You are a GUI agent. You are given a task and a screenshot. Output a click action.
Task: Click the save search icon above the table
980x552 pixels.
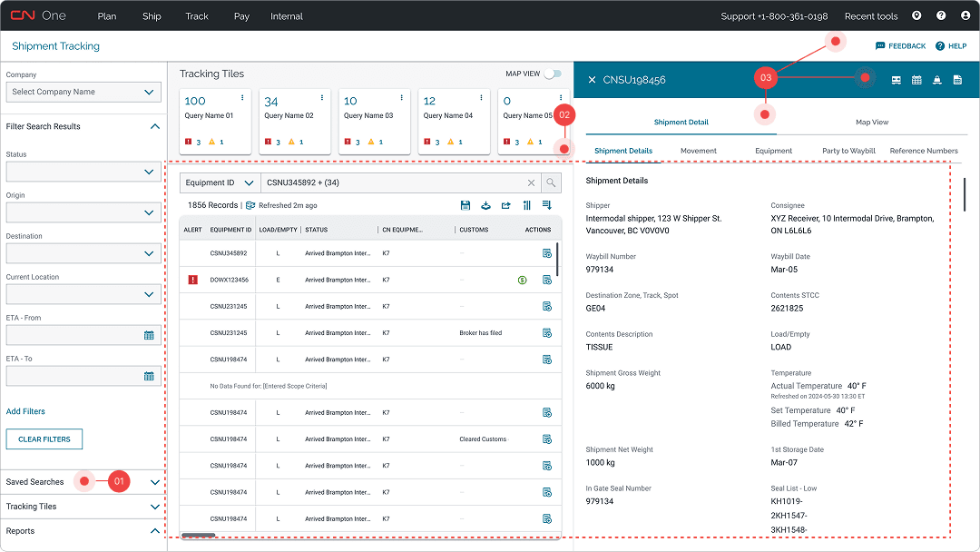coord(465,205)
